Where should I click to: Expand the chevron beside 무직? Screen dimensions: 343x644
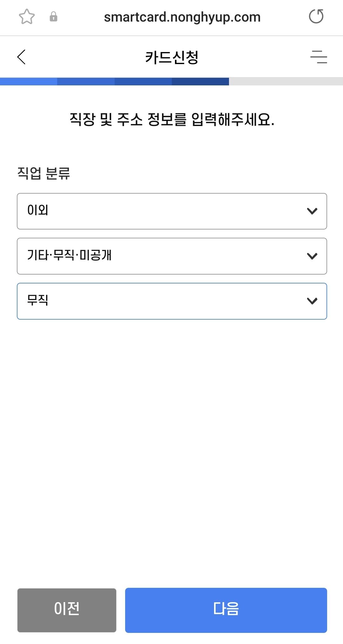coord(312,301)
